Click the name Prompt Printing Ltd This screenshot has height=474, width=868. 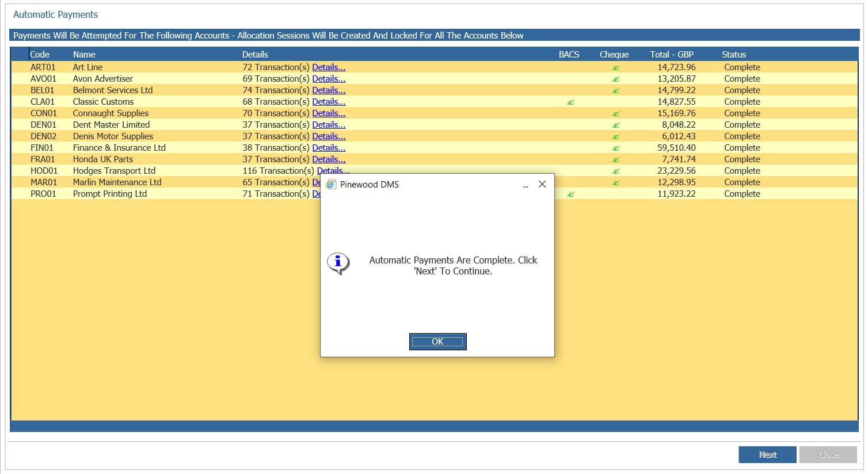point(110,194)
